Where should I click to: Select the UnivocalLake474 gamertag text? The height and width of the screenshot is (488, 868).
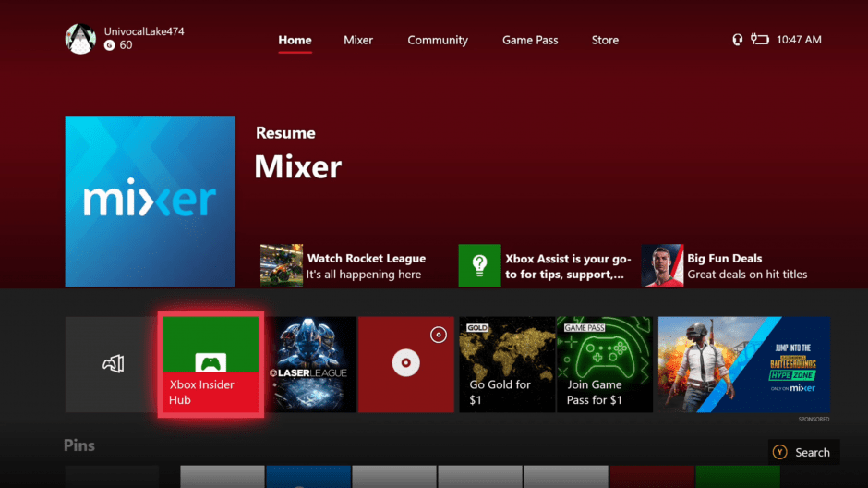click(x=144, y=31)
